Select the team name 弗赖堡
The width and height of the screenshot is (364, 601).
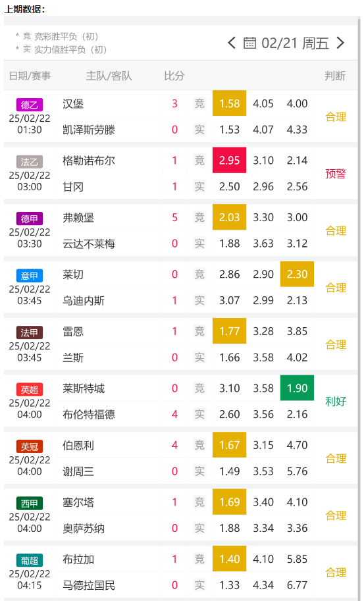[x=78, y=218]
